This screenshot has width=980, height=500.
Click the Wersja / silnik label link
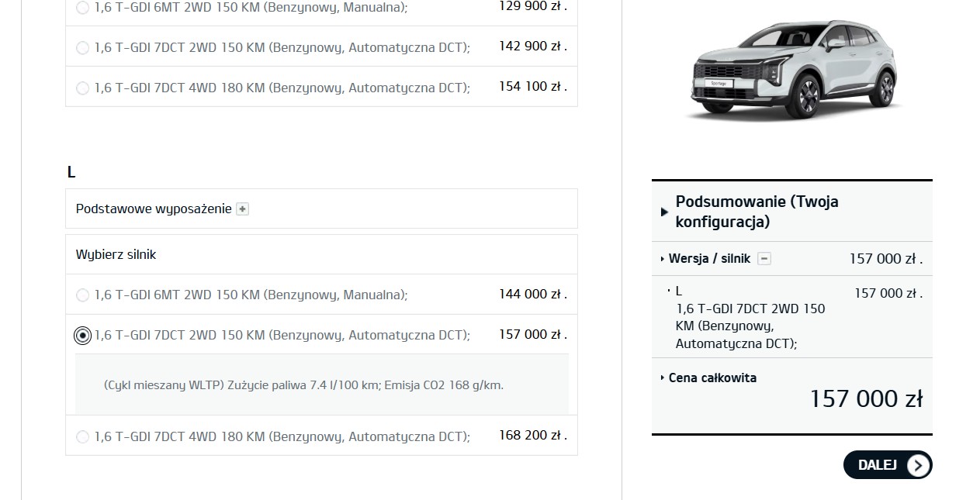click(711, 259)
